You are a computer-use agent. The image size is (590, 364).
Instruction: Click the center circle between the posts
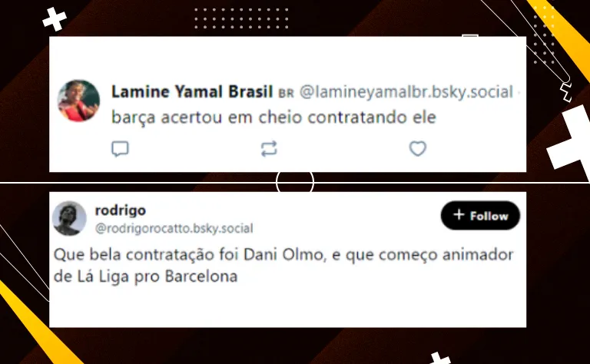(295, 182)
